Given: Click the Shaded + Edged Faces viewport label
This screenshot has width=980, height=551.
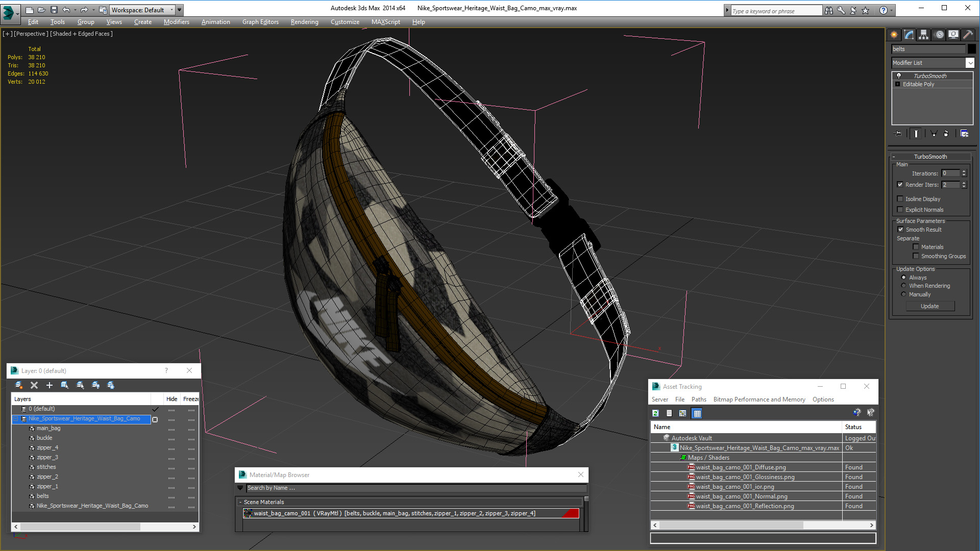Looking at the screenshot, I should pyautogui.click(x=81, y=34).
